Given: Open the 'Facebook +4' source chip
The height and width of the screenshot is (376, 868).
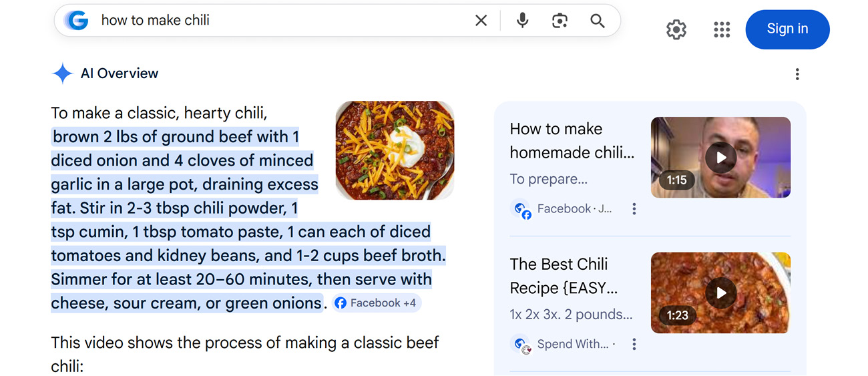Looking at the screenshot, I should pyautogui.click(x=377, y=303).
